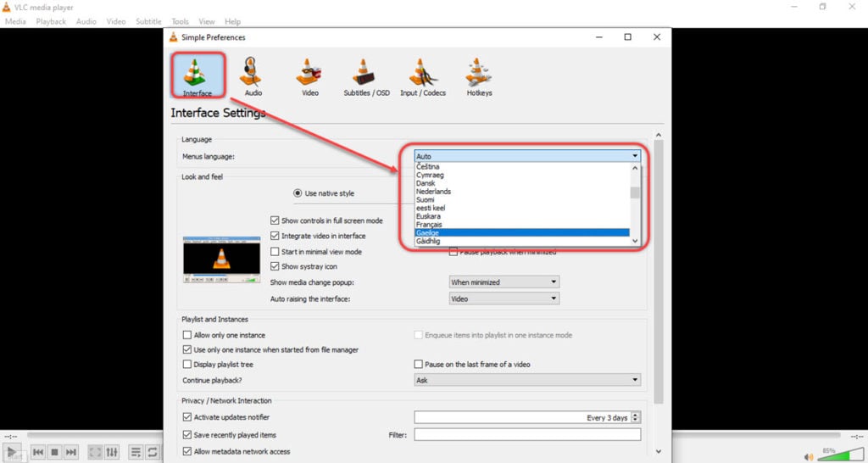Show extended settings (equalizer sliders) icon
868x463 pixels.
pos(112,452)
